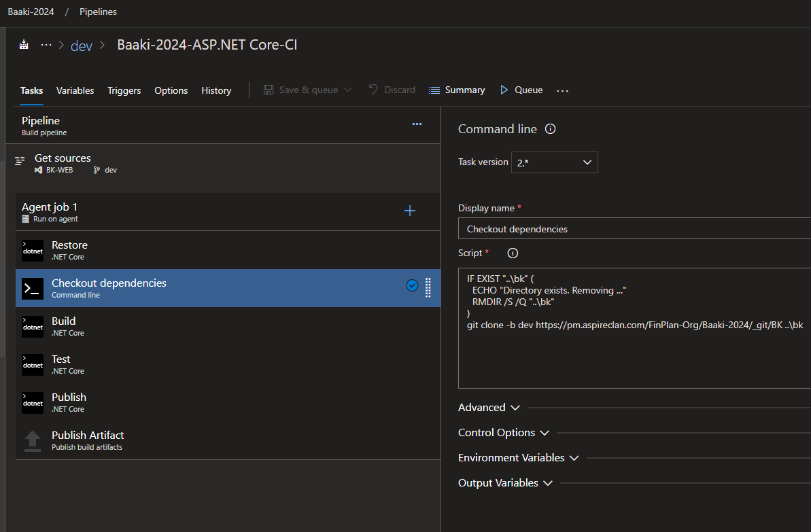Select the Restore .NET Core task
Image resolution: width=811 pixels, height=532 pixels.
click(228, 250)
